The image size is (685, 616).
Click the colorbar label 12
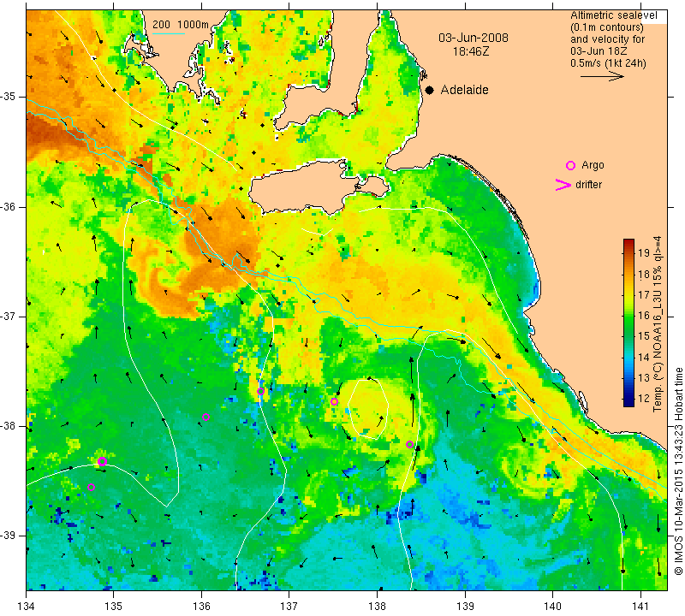(644, 398)
